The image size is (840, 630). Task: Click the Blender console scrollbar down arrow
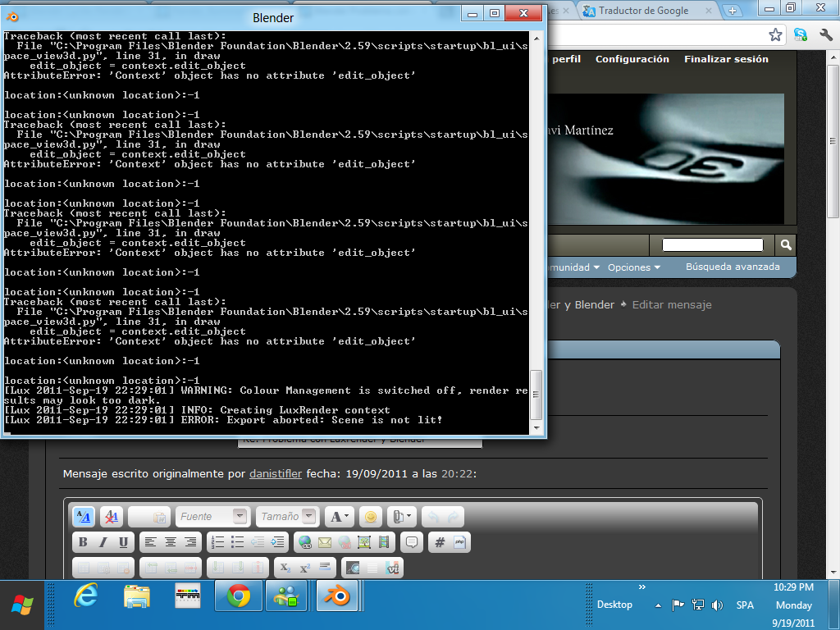[536, 428]
